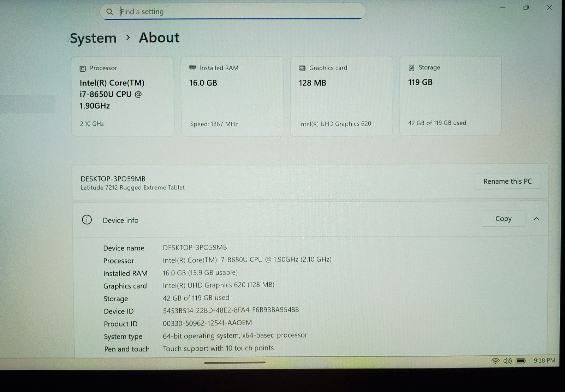Click the Device ID label

tap(119, 311)
